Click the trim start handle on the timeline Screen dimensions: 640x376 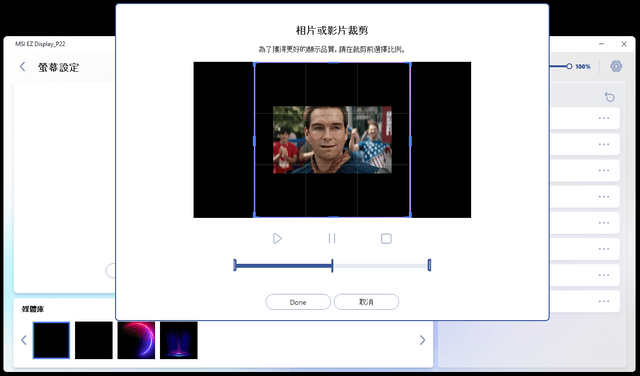[x=235, y=265]
